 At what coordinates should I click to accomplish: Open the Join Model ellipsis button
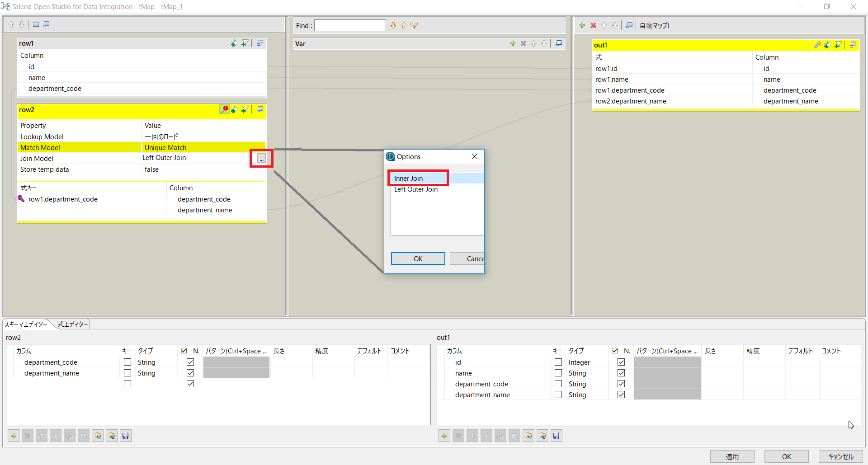(261, 158)
